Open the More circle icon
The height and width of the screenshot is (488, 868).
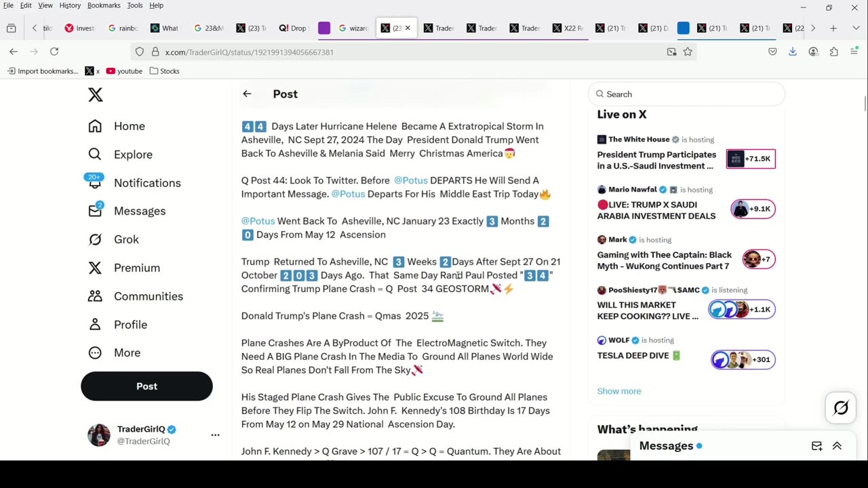point(95,353)
